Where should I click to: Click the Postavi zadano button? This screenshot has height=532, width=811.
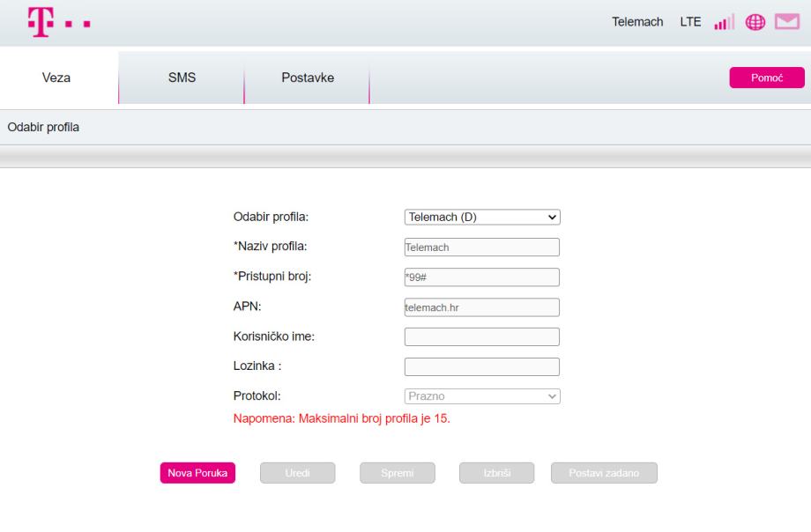click(x=604, y=473)
